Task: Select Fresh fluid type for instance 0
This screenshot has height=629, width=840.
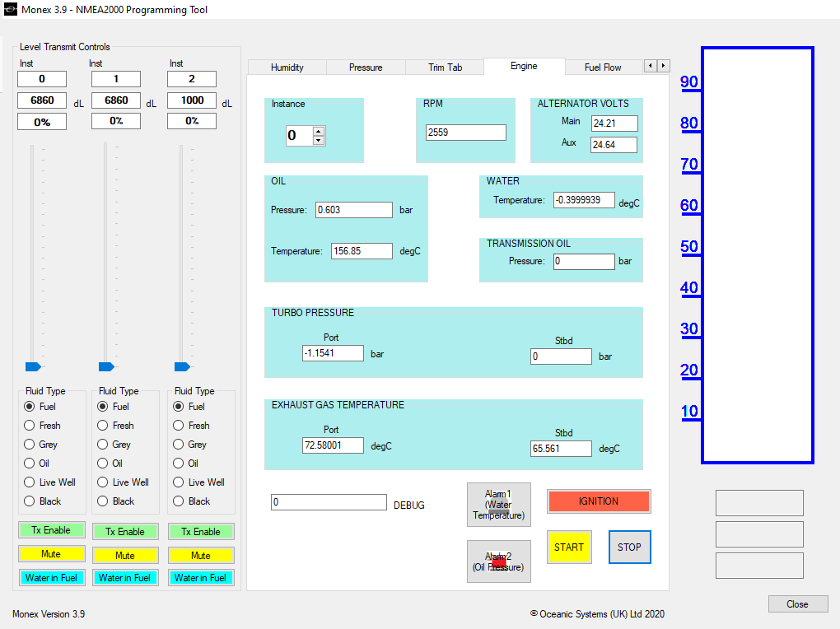Action: (42, 426)
